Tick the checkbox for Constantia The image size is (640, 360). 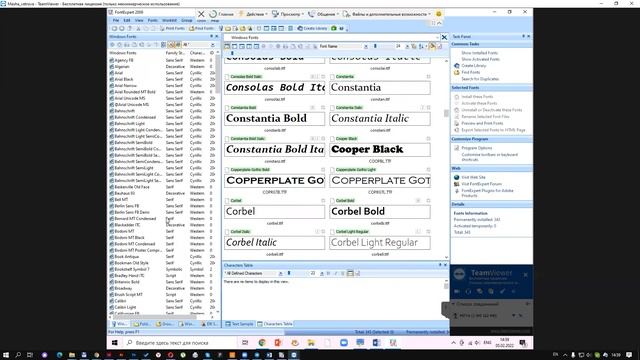332,77
